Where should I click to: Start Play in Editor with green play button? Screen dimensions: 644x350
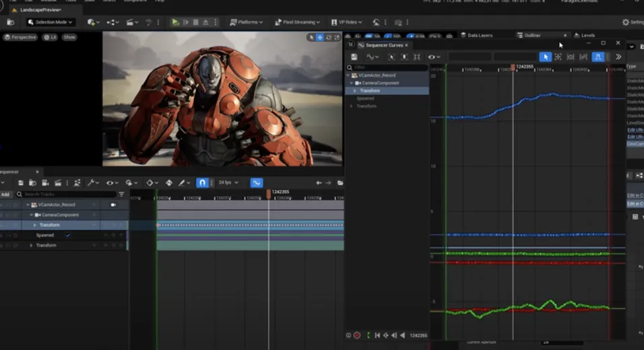pos(175,22)
